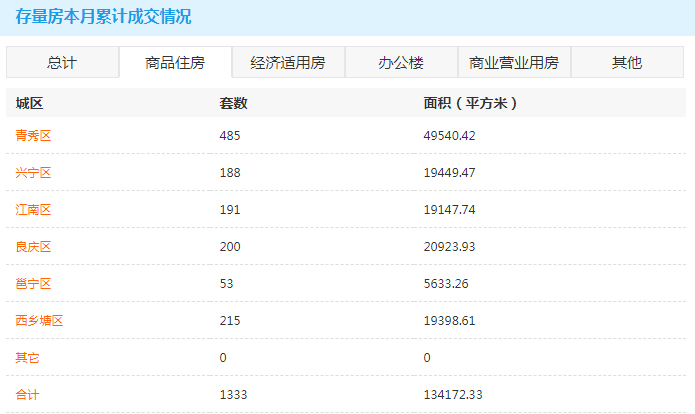This screenshot has height=414, width=695.
Task: Click the 套数 column header
Action: point(234,103)
